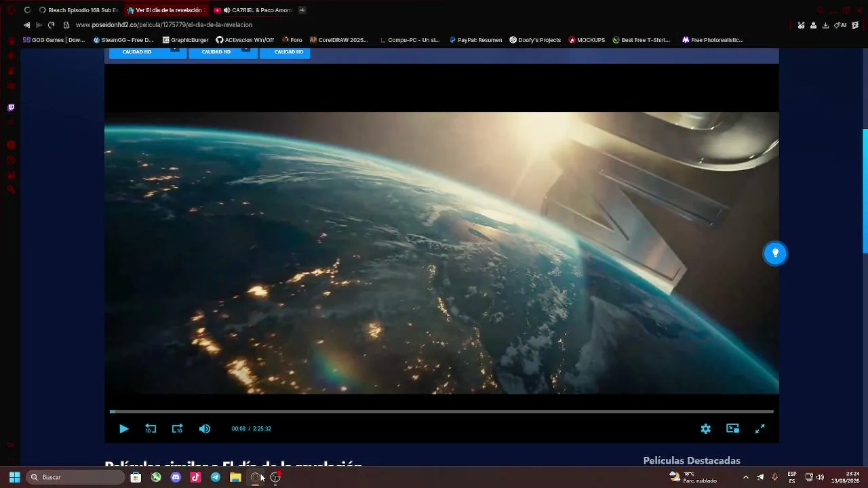
Task: Go back to the previous page
Action: [26, 25]
